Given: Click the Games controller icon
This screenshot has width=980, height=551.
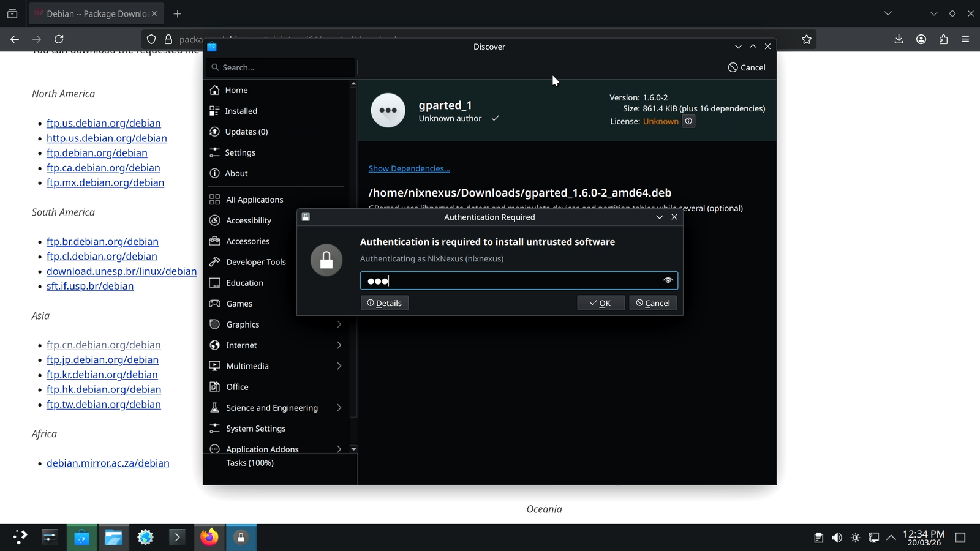Looking at the screenshot, I should point(214,304).
